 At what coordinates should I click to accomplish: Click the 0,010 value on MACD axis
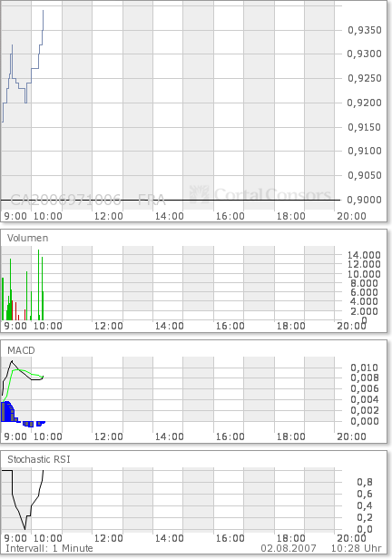pos(364,368)
